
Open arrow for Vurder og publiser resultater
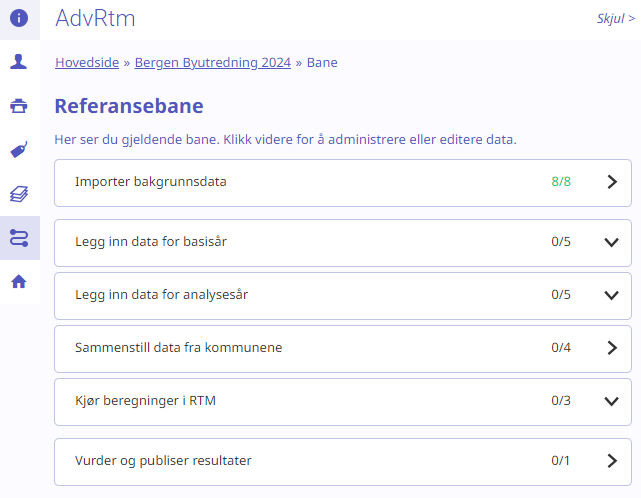[612, 461]
